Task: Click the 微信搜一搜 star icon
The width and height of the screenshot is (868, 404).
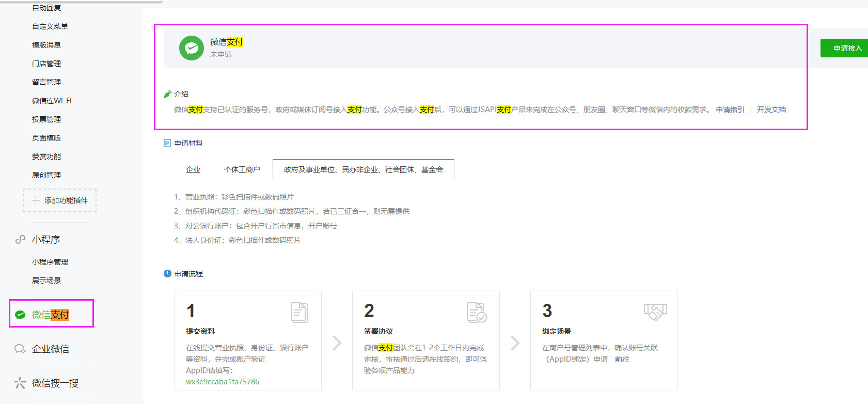Action: pyautogui.click(x=20, y=383)
